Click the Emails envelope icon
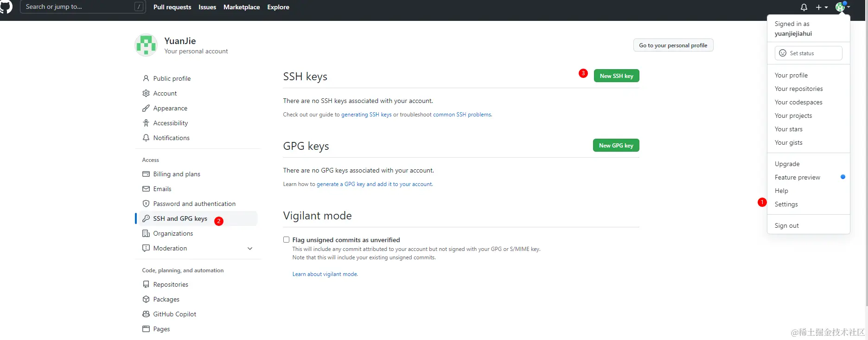 (146, 189)
